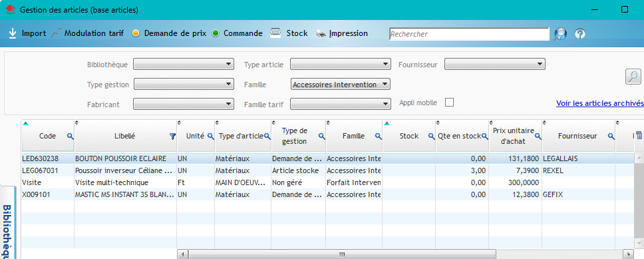The width and height of the screenshot is (644, 259).
Task: Click the Fournisseur column header
Action: [579, 136]
